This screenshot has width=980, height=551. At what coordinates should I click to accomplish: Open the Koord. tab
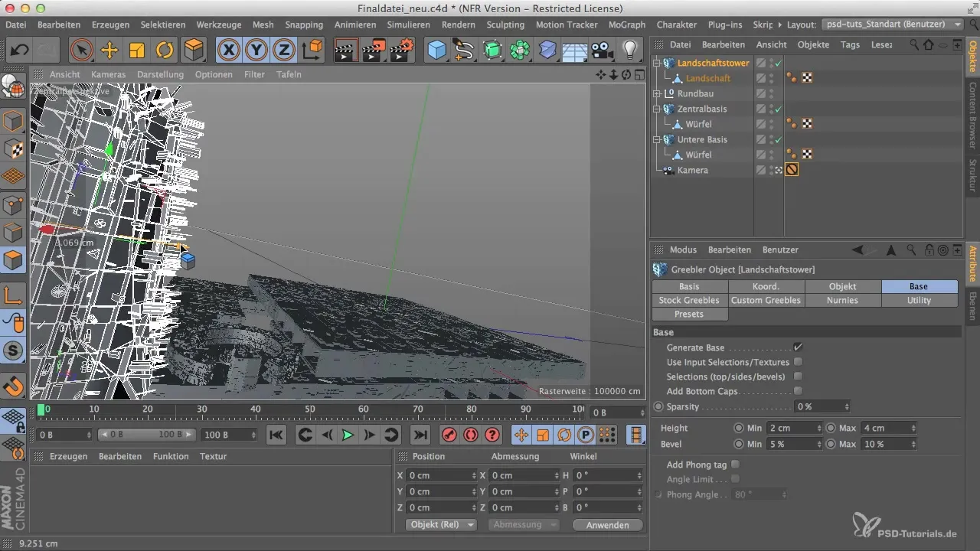coord(766,286)
